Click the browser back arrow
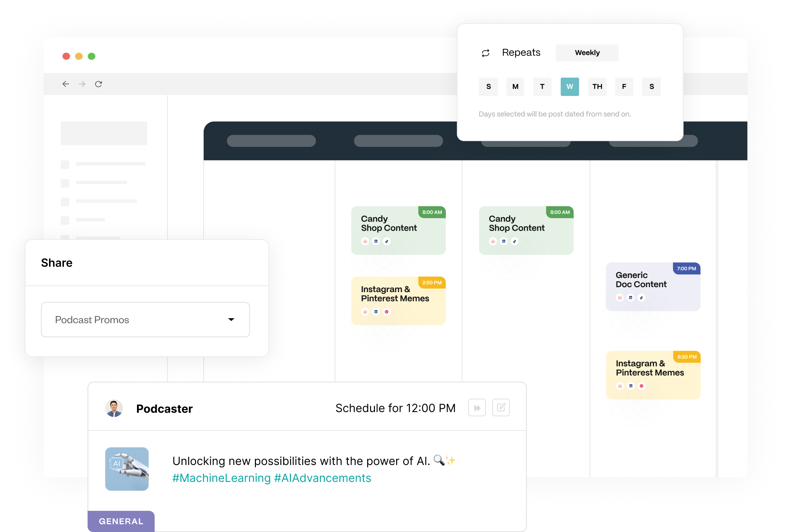The image size is (787, 532). coord(66,84)
